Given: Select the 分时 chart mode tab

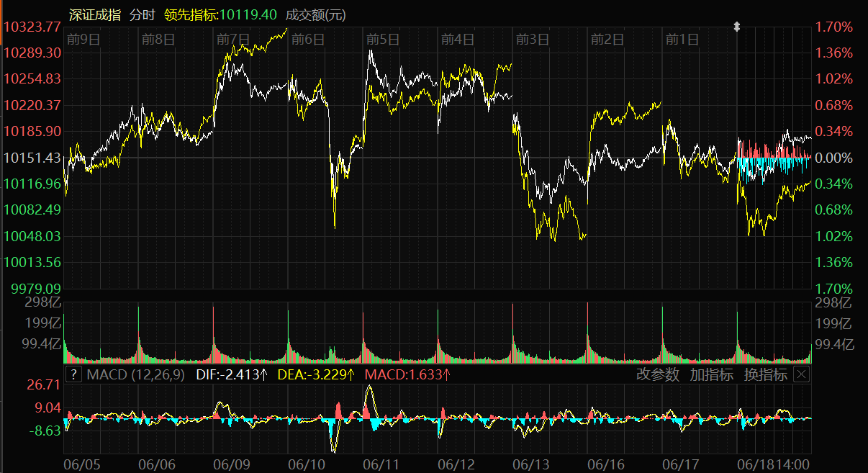Looking at the screenshot, I should [x=142, y=14].
